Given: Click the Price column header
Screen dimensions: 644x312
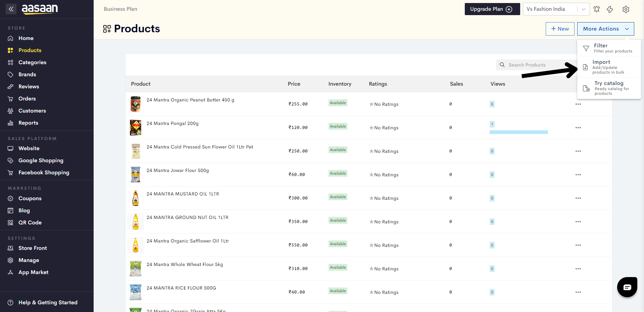Looking at the screenshot, I should click(x=294, y=84).
